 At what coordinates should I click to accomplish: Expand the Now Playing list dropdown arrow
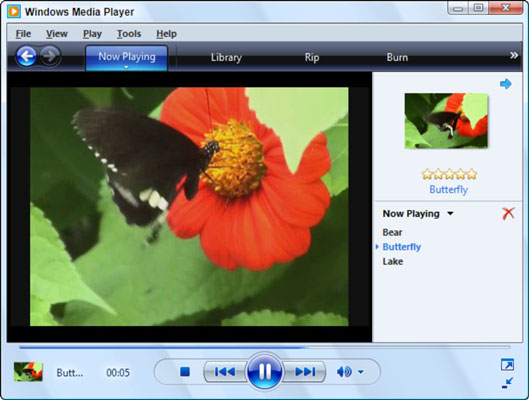450,213
